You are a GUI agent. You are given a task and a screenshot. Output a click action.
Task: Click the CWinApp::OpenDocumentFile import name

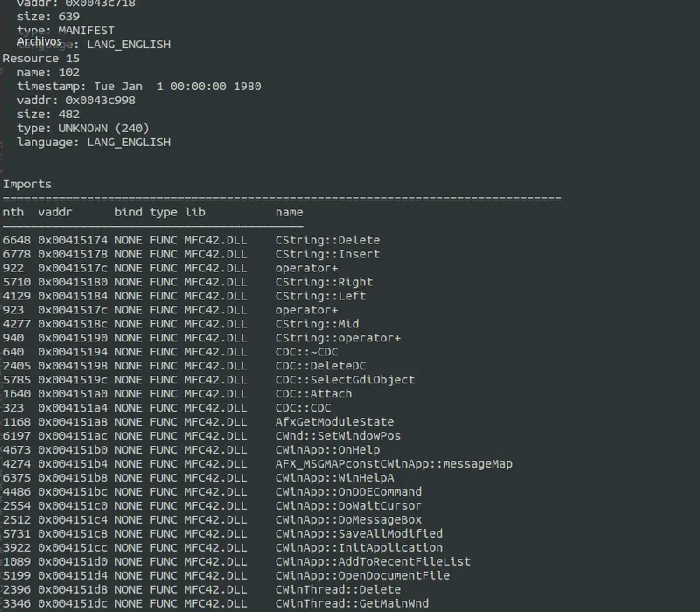pos(362,576)
